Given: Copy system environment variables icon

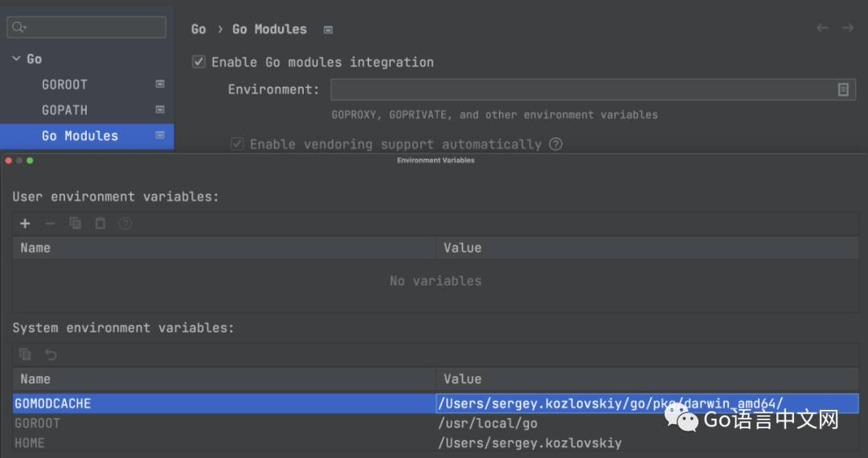Looking at the screenshot, I should [x=25, y=354].
